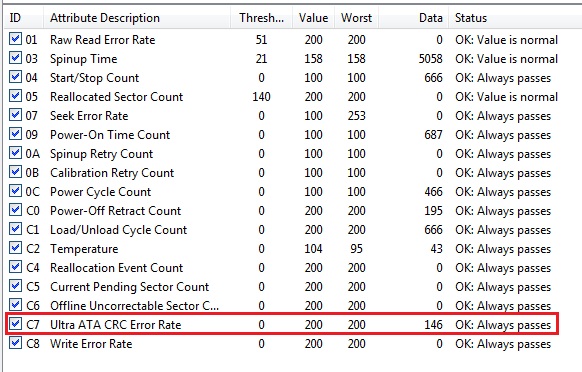Click data value 195 for Power-Off Retract
This screenshot has height=372, width=582.
click(434, 211)
